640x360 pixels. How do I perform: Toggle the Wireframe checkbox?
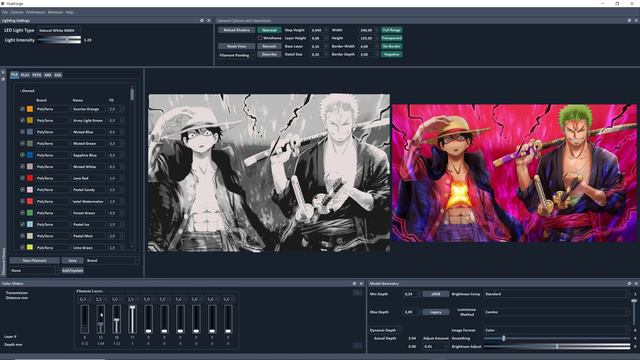[260, 38]
